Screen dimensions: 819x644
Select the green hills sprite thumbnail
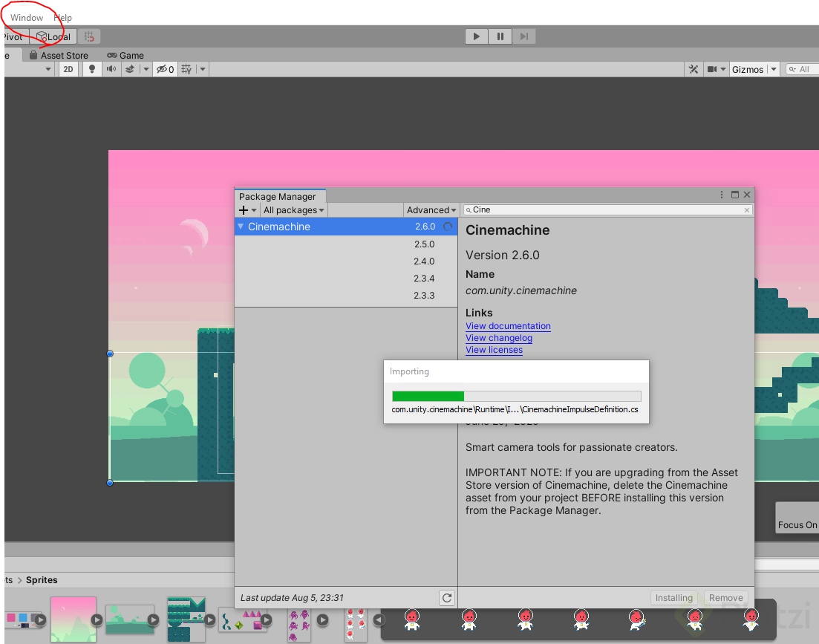click(129, 619)
